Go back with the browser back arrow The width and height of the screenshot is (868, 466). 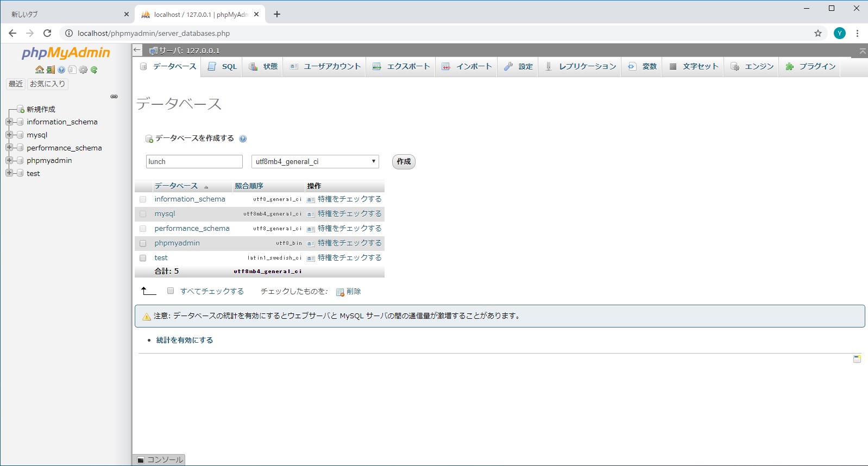(x=12, y=33)
